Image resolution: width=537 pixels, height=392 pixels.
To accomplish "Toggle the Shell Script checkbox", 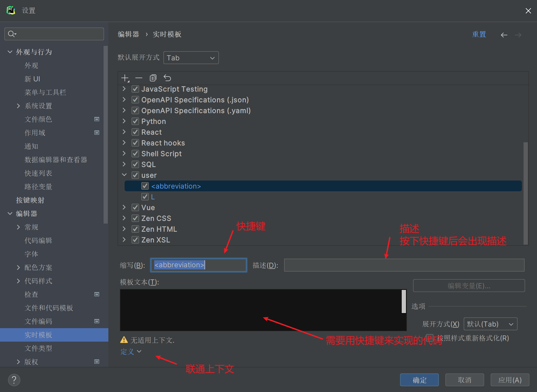I will pyautogui.click(x=135, y=154).
